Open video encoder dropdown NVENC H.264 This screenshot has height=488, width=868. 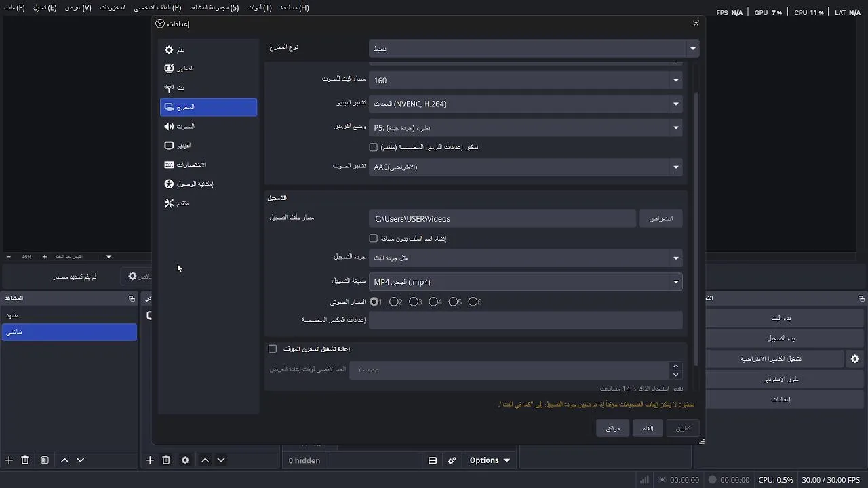[526, 104]
